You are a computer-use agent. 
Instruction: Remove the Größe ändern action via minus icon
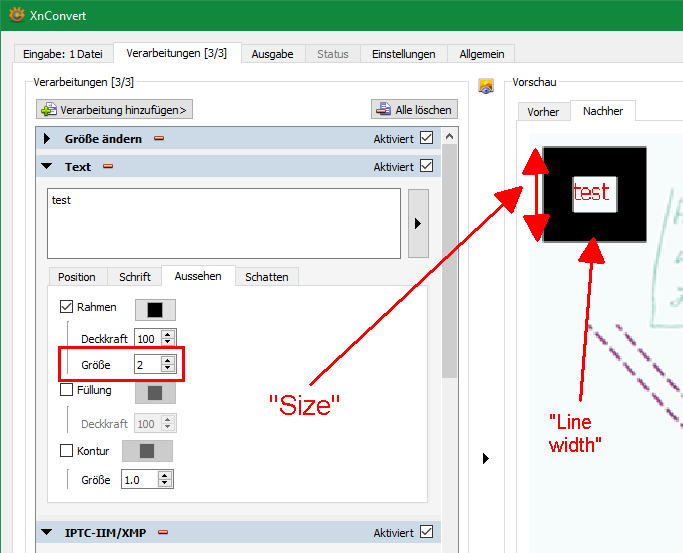[x=158, y=139]
